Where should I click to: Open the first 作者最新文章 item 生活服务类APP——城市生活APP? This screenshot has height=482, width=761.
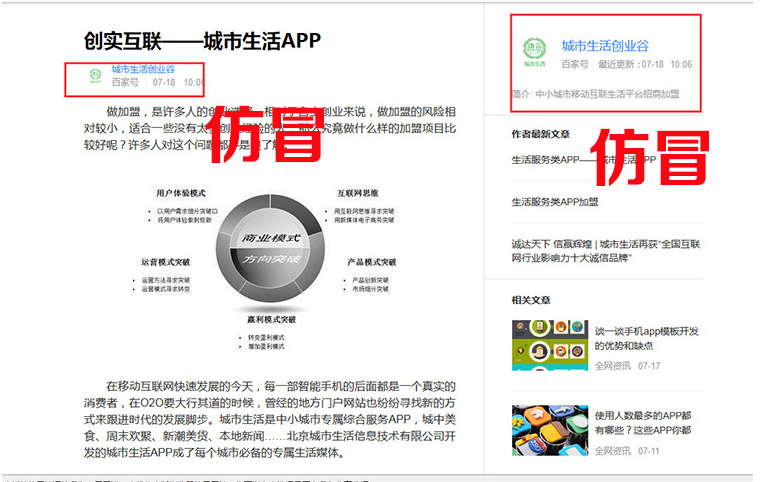(584, 160)
